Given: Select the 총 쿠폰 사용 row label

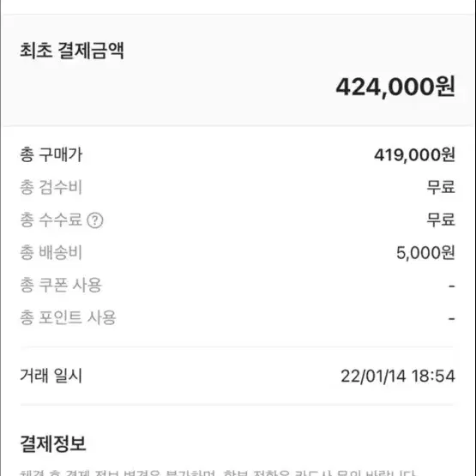Looking at the screenshot, I should click(61, 285).
